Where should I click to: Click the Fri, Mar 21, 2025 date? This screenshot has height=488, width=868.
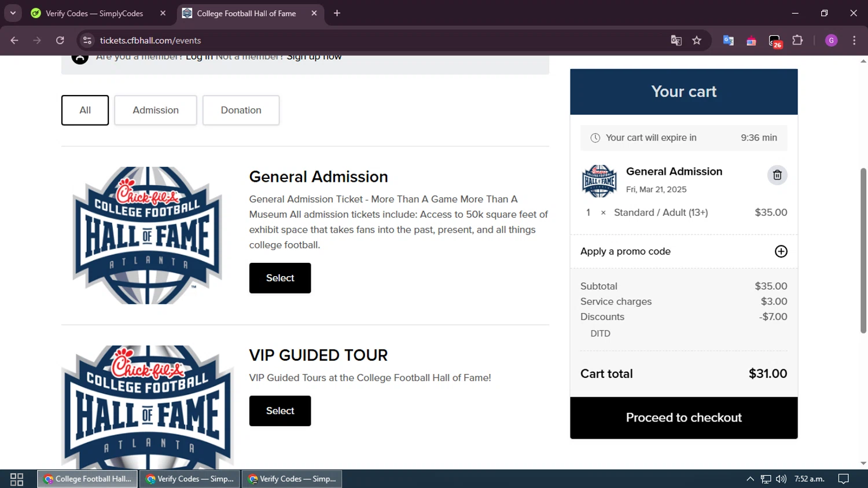(656, 189)
